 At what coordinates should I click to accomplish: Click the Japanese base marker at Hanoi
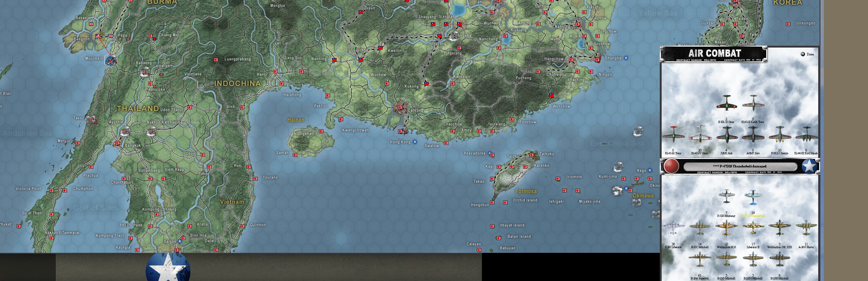[x=275, y=72]
